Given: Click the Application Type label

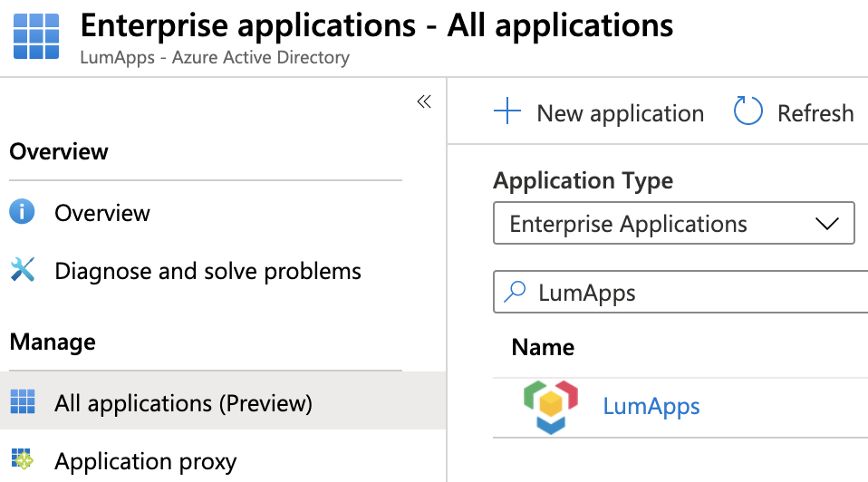Looking at the screenshot, I should [583, 181].
